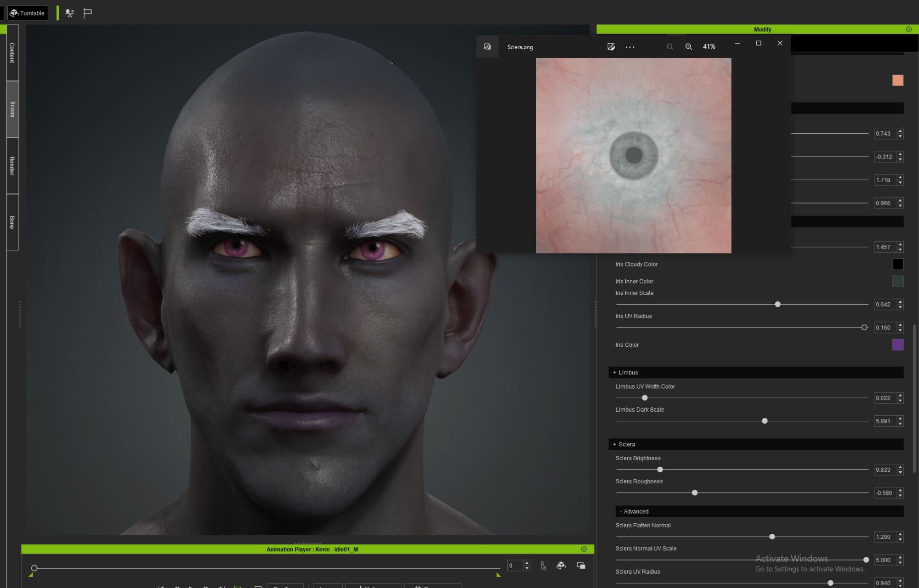This screenshot has height=588, width=919.
Task: Click the cube rotate icon in Animation Player
Action: [x=561, y=565]
